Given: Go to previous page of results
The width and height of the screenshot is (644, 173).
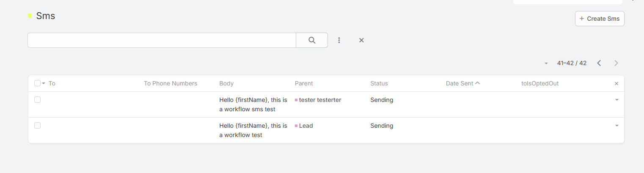Looking at the screenshot, I should tap(599, 63).
